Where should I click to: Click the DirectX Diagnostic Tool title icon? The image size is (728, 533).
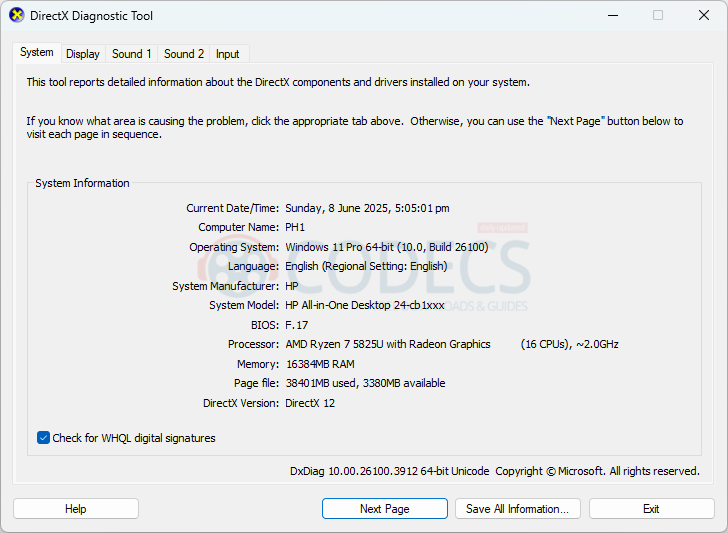(16, 15)
